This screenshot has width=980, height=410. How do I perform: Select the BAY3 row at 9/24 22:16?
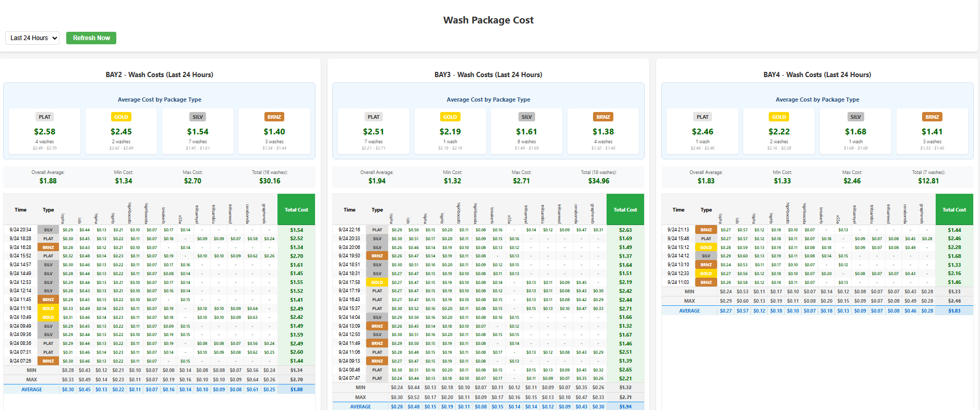349,230
